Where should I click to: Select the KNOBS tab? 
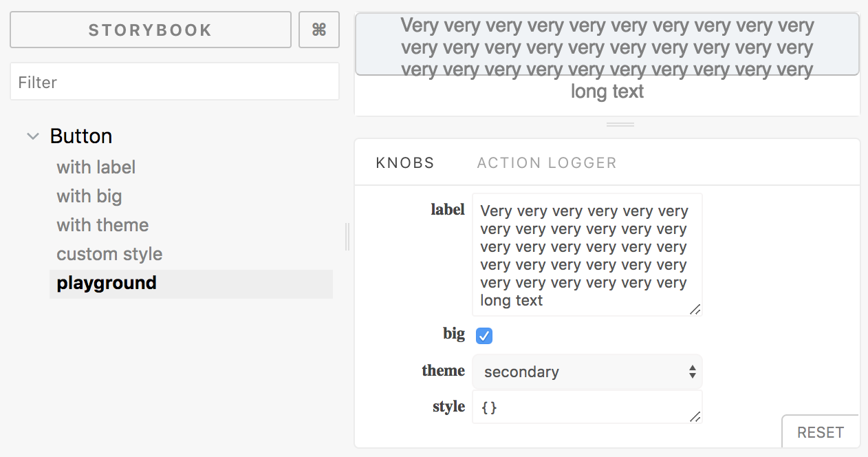point(404,162)
